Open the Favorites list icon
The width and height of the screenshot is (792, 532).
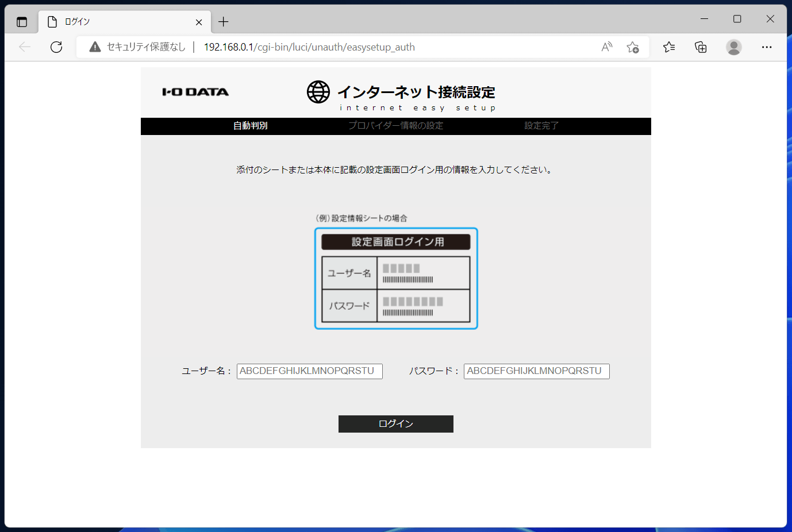coord(669,47)
